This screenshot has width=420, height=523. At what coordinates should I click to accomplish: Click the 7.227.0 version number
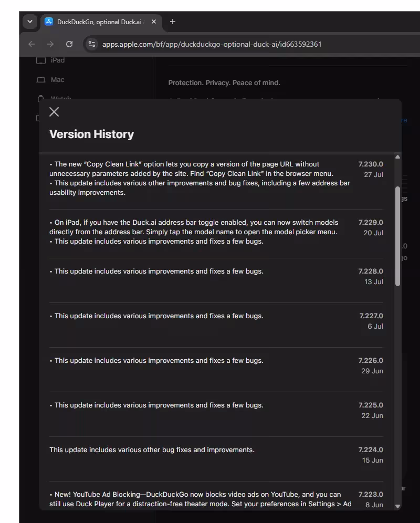371,316
